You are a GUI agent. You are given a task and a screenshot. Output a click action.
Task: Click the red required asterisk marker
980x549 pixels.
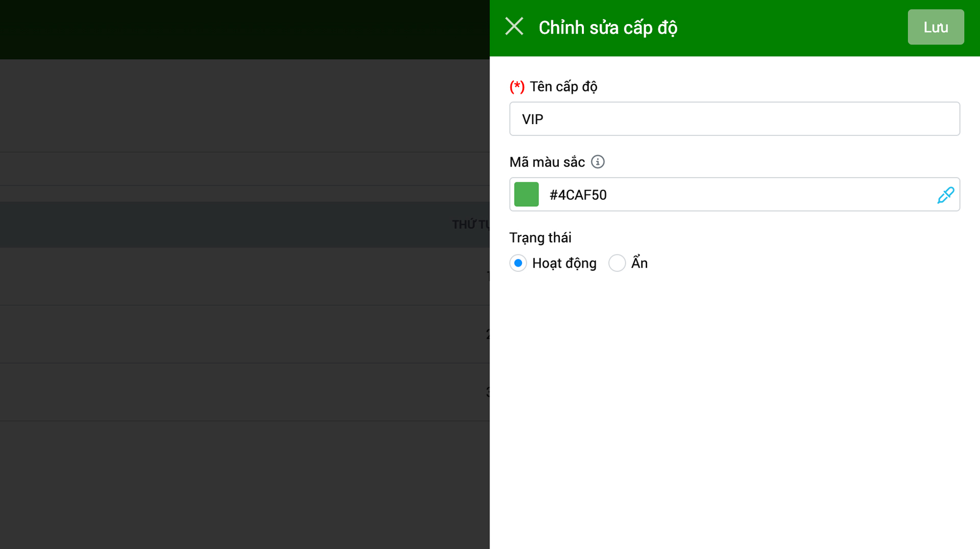point(517,87)
